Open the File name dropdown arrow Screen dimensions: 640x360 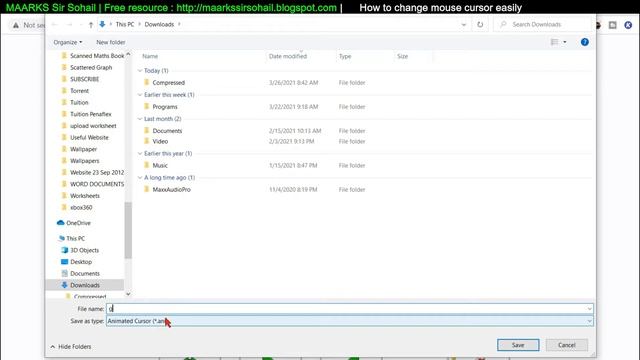[589, 309]
